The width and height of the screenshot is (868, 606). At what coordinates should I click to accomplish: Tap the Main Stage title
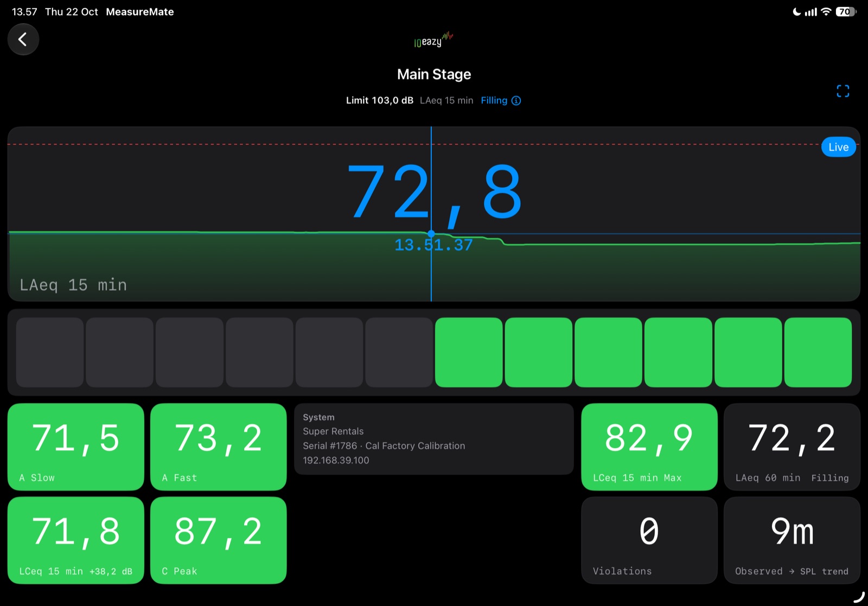point(434,74)
